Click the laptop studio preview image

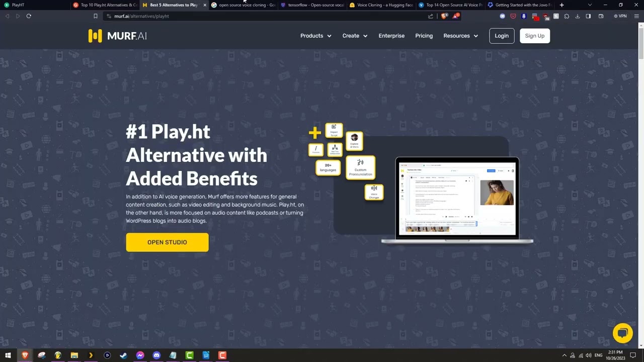click(457, 200)
